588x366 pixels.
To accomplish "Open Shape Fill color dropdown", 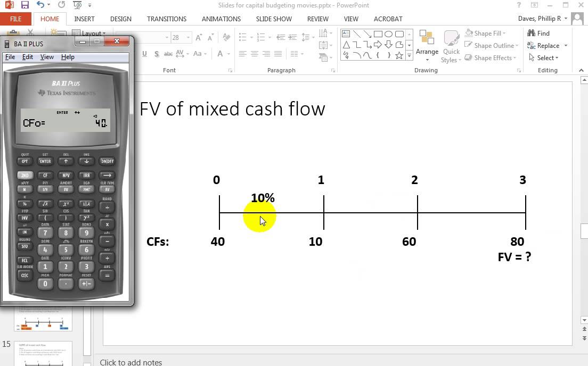I will coord(485,34).
